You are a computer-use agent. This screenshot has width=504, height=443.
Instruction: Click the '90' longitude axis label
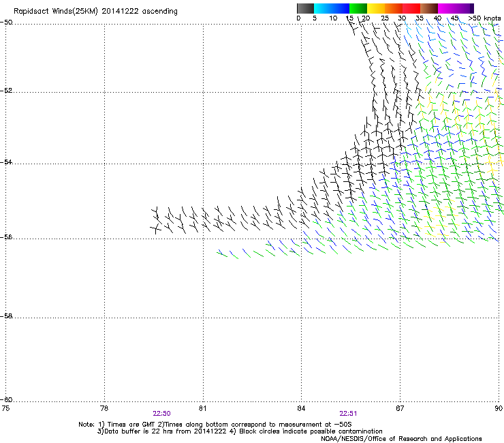499,408
